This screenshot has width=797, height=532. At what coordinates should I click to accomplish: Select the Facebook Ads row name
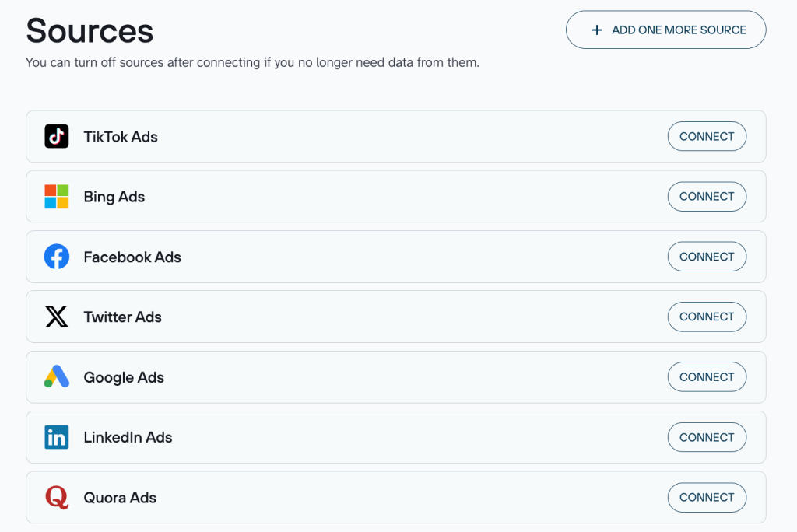tap(132, 257)
